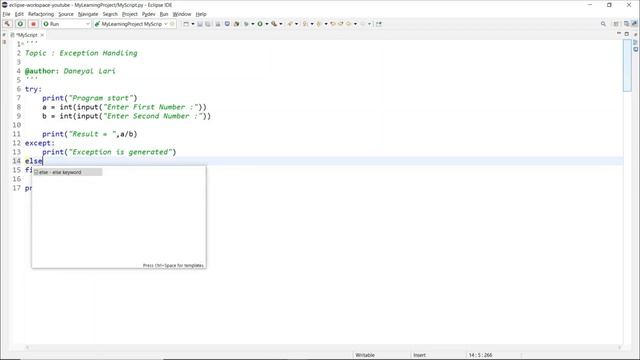Collapse the docstring at line 1
Image resolution: width=640 pixels, height=360 pixels.
point(22,44)
